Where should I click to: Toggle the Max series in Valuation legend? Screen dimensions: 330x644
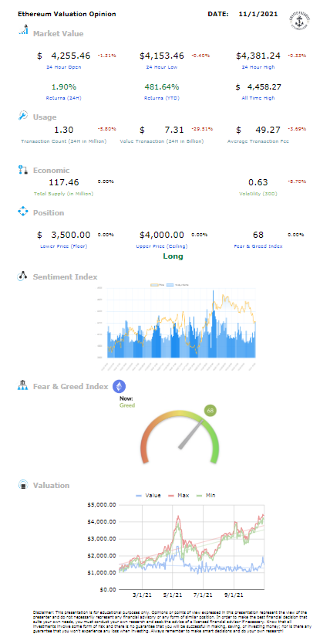point(177,495)
